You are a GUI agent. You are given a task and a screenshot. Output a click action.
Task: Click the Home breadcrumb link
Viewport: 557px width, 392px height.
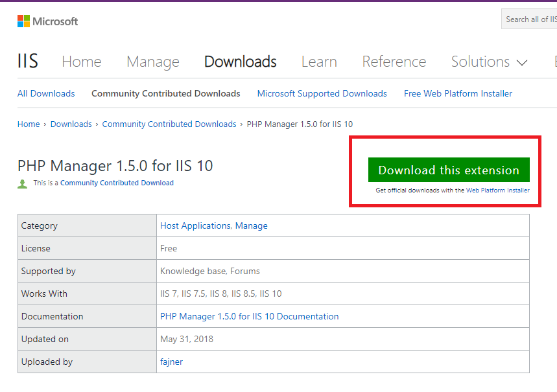tap(29, 124)
